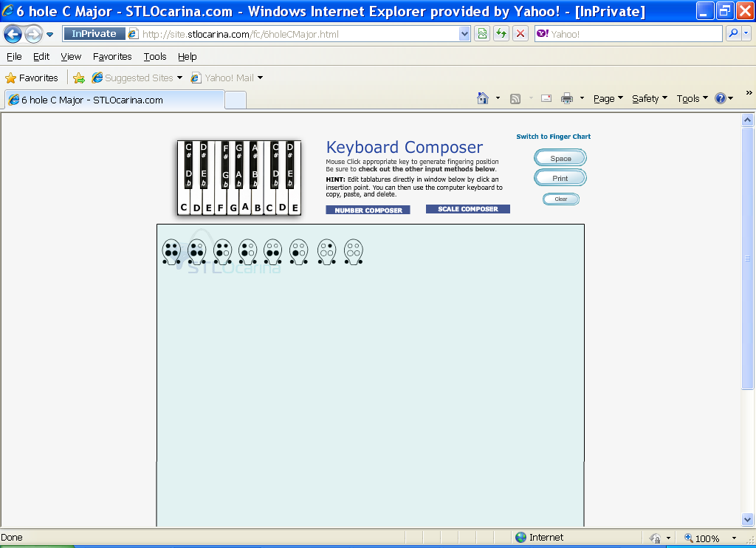This screenshot has width=756, height=548.
Task: Click the A white piano key
Action: click(x=245, y=208)
